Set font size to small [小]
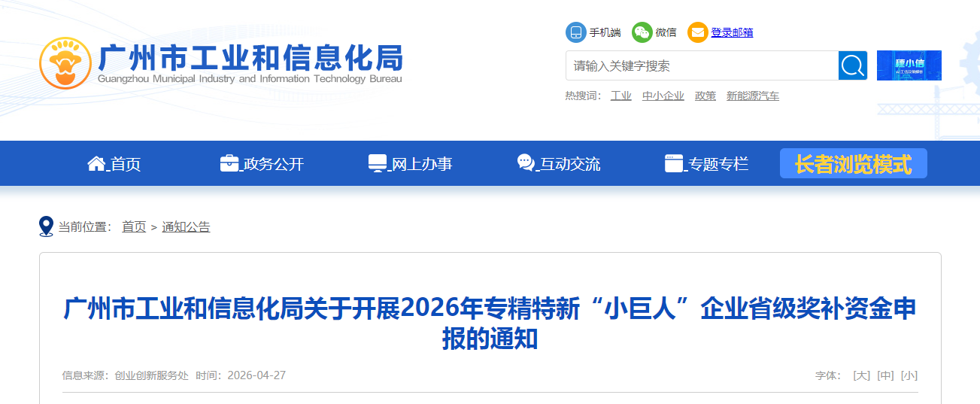The height and width of the screenshot is (404, 980). (x=909, y=375)
